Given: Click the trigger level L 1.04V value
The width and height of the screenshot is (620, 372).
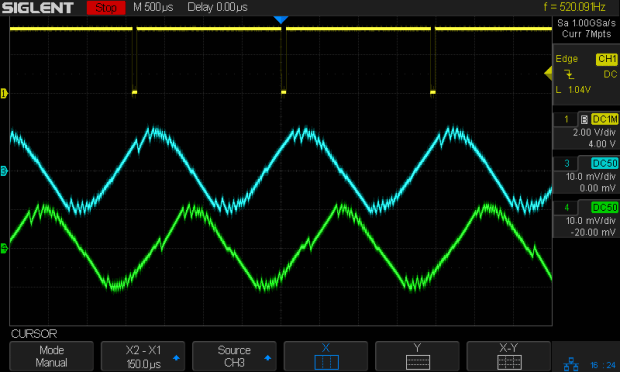Looking at the screenshot, I should point(573,90).
